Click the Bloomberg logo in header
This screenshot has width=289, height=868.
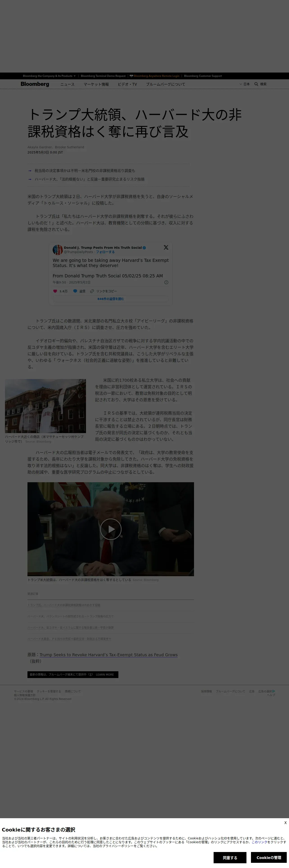pyautogui.click(x=35, y=84)
